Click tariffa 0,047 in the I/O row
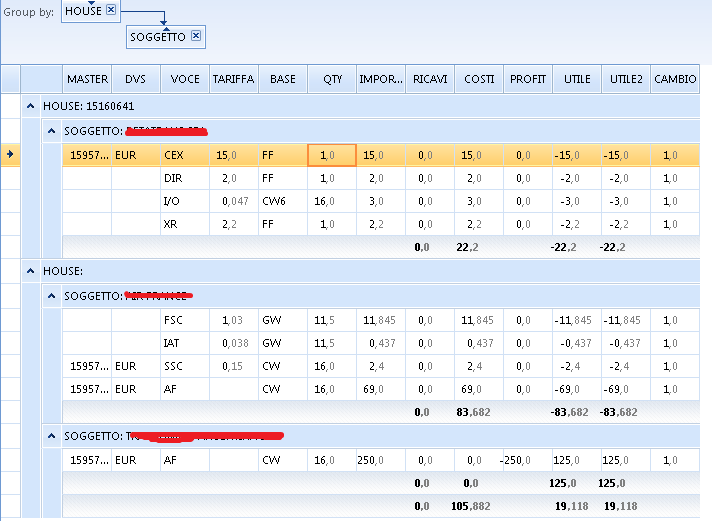Image resolution: width=712 pixels, height=521 pixels. pos(234,201)
